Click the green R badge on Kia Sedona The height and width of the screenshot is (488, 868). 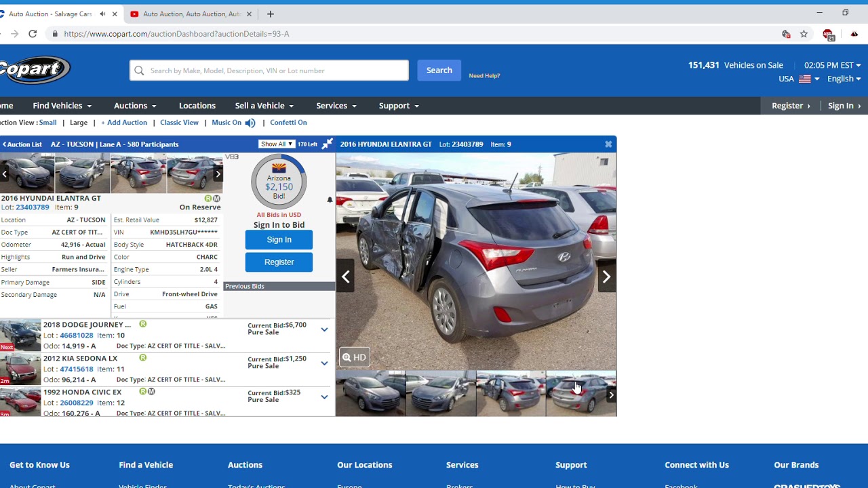click(142, 357)
